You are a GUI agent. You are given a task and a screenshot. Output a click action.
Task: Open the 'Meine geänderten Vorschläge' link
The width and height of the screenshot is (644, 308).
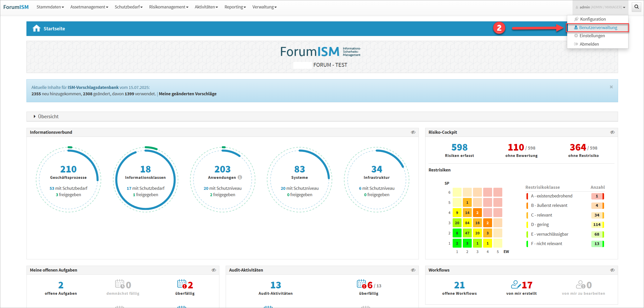tap(188, 94)
